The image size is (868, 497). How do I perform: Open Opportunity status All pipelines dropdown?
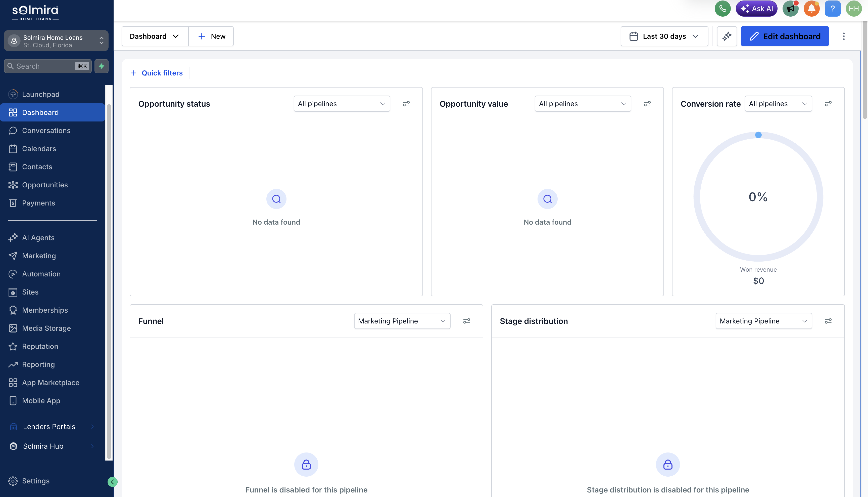pos(342,103)
